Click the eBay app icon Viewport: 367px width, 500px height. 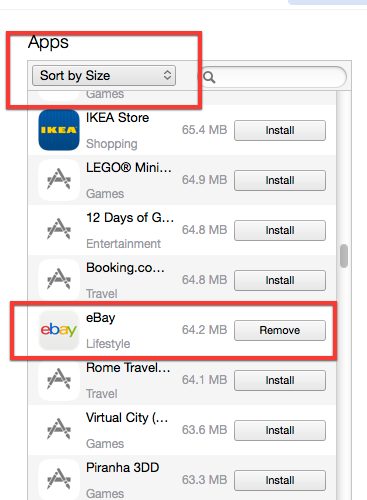pos(59,330)
